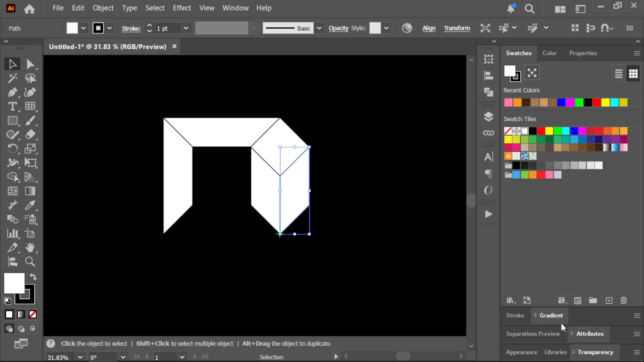Open the Object menu
This screenshot has width=644, height=362.
[x=103, y=8]
